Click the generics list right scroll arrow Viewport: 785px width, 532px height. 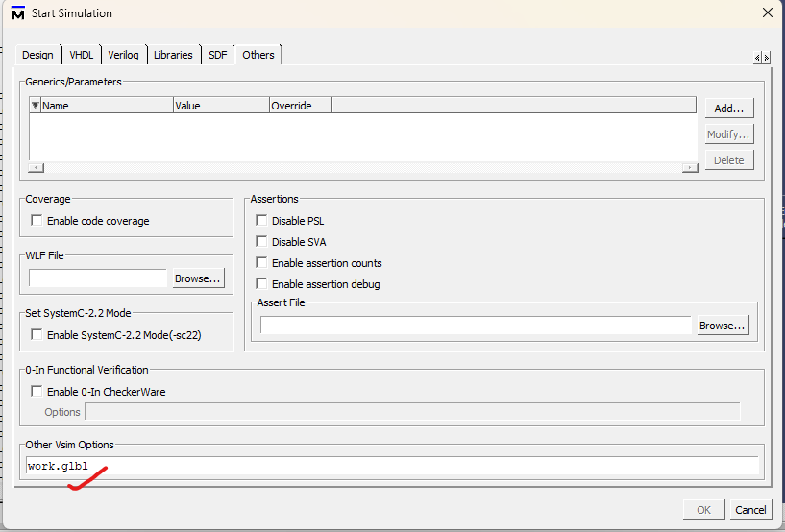690,168
